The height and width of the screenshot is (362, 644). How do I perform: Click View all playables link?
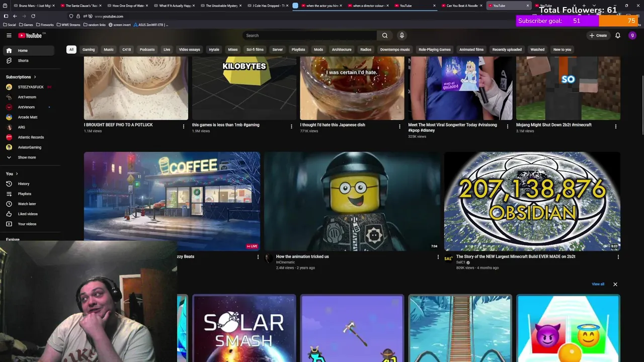click(598, 284)
